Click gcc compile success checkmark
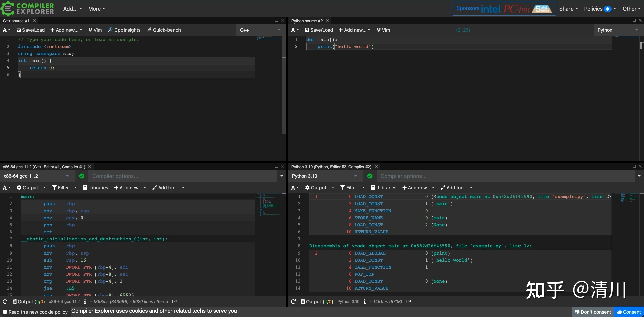 tap(82, 176)
